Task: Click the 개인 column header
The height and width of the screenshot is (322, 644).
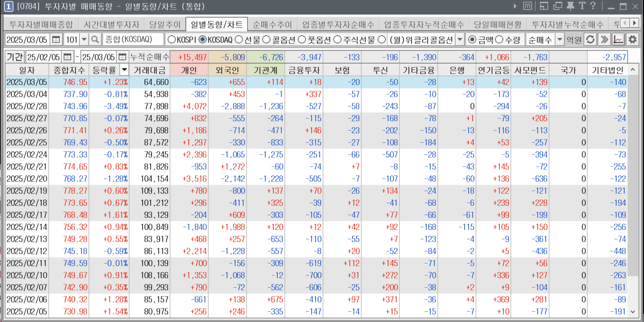Action: (189, 70)
